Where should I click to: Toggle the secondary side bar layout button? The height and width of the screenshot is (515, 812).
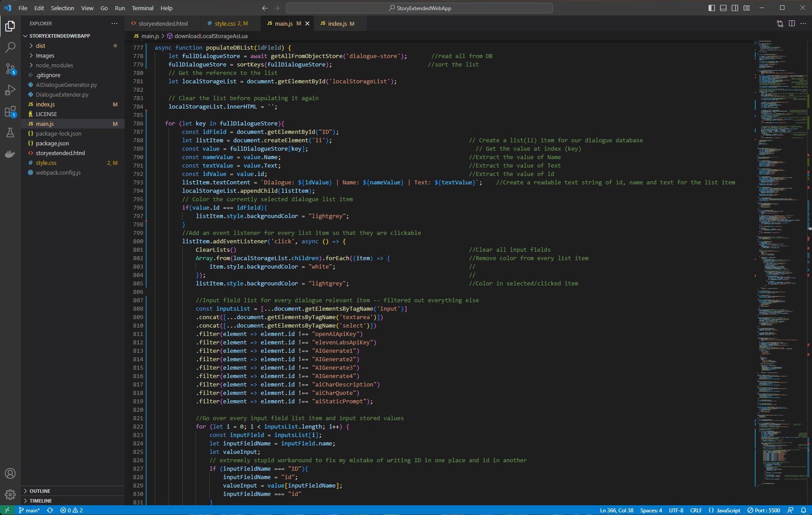click(x=735, y=8)
